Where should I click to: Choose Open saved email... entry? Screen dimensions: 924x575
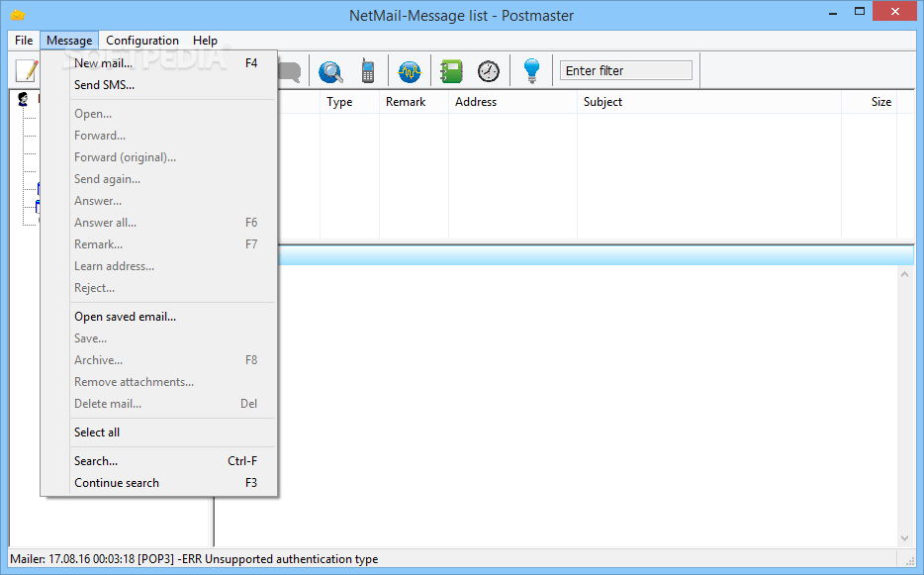click(x=159, y=317)
